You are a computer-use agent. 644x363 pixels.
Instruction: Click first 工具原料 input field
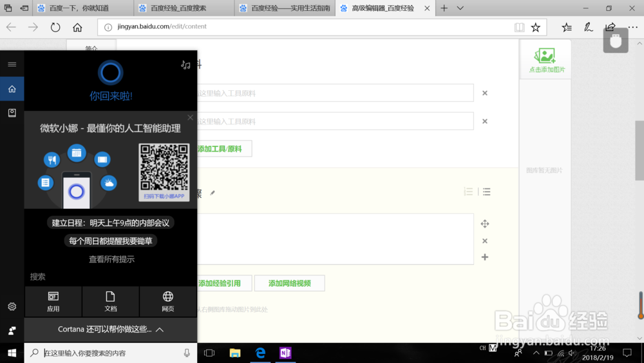click(x=335, y=93)
